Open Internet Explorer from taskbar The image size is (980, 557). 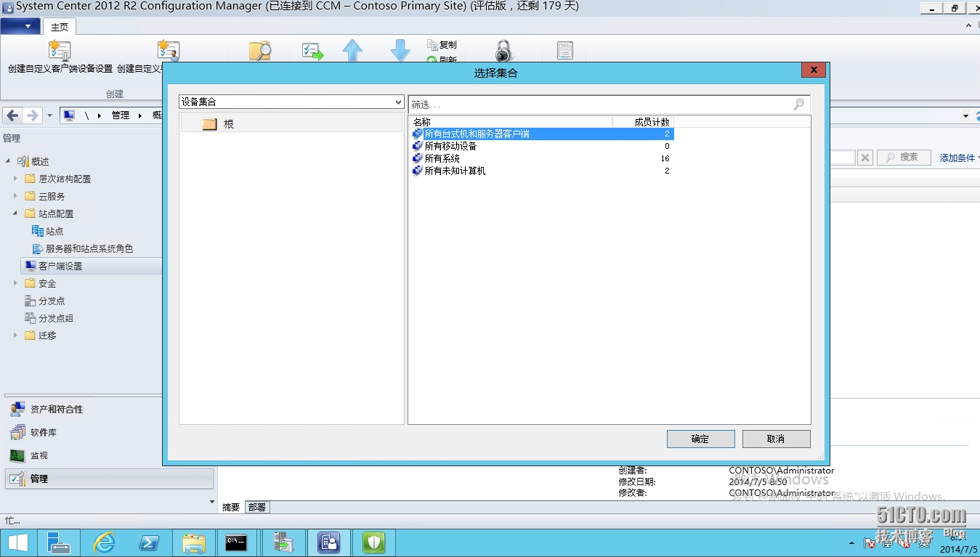coord(105,542)
